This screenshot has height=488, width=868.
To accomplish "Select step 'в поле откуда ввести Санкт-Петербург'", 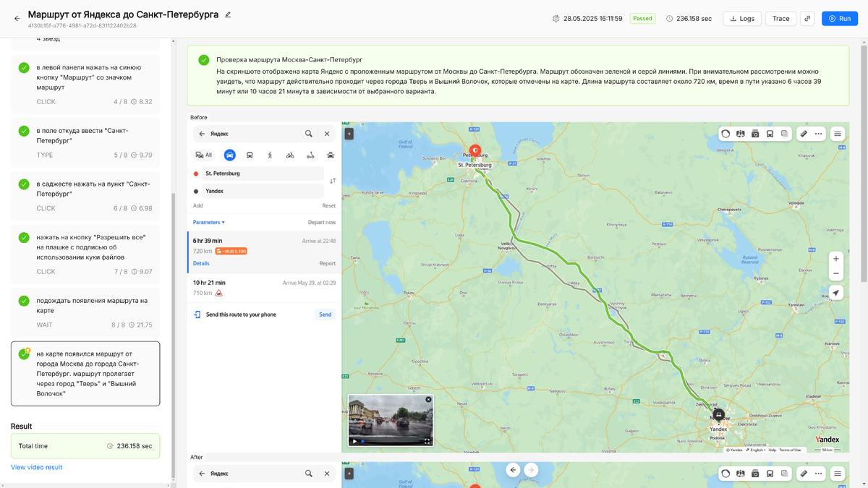I will 85,142.
